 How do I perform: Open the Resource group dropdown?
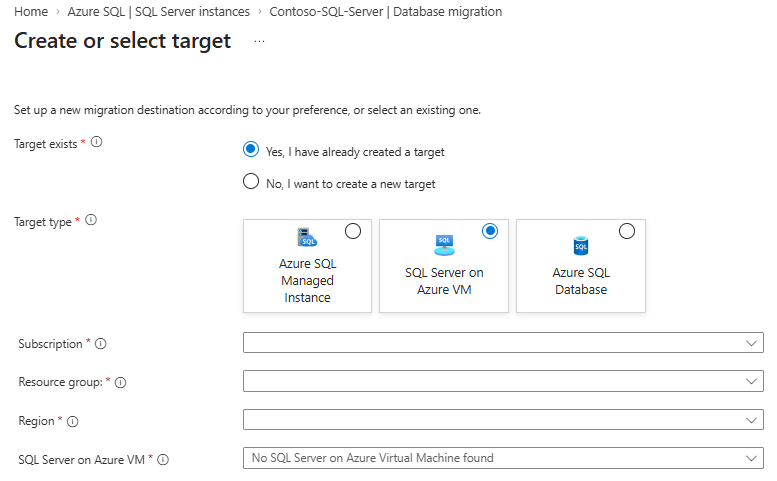click(x=503, y=382)
